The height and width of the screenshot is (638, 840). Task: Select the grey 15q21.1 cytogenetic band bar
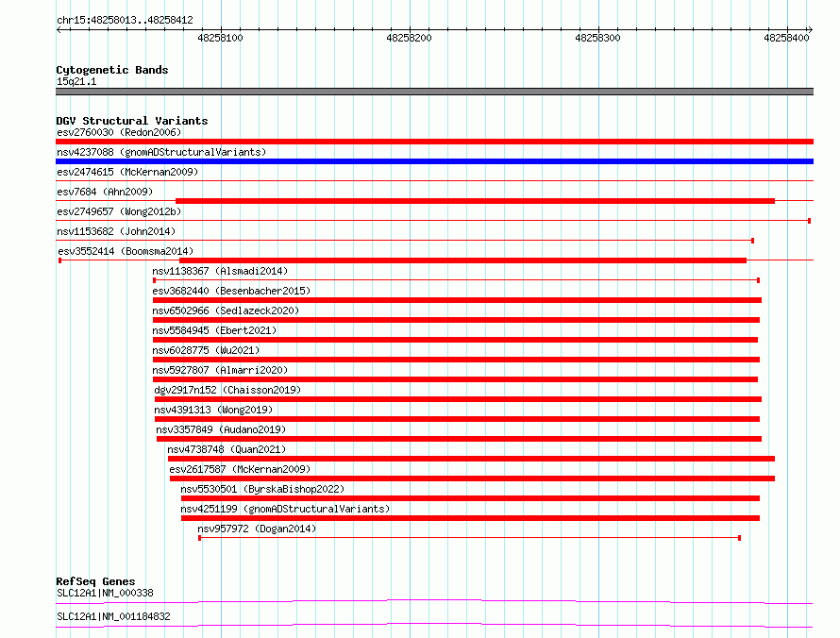click(434, 92)
